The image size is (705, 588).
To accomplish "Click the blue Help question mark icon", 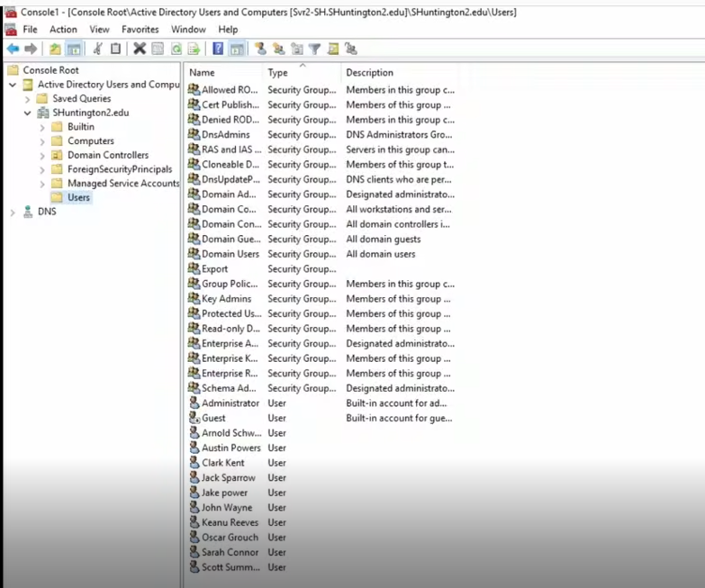I will tap(218, 49).
